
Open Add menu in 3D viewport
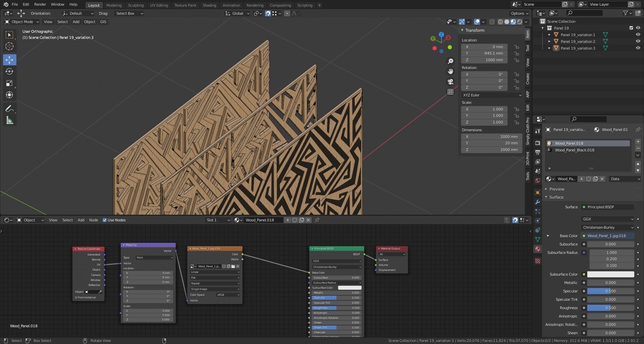coord(76,22)
